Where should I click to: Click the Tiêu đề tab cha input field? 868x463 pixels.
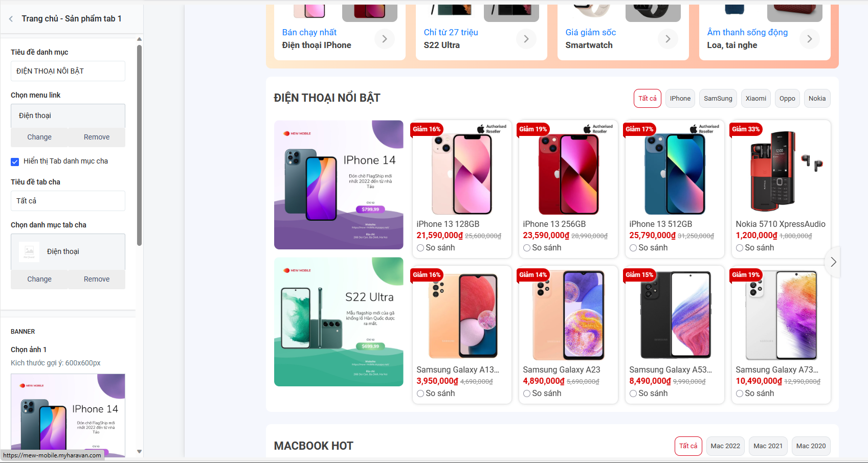68,201
